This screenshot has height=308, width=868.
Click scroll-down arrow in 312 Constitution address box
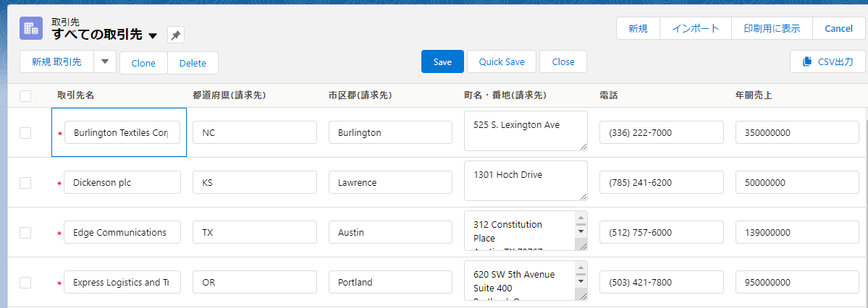coord(581,231)
